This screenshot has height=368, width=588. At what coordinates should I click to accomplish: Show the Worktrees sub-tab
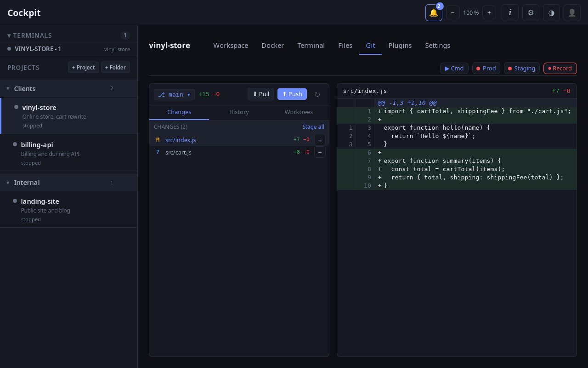299,112
